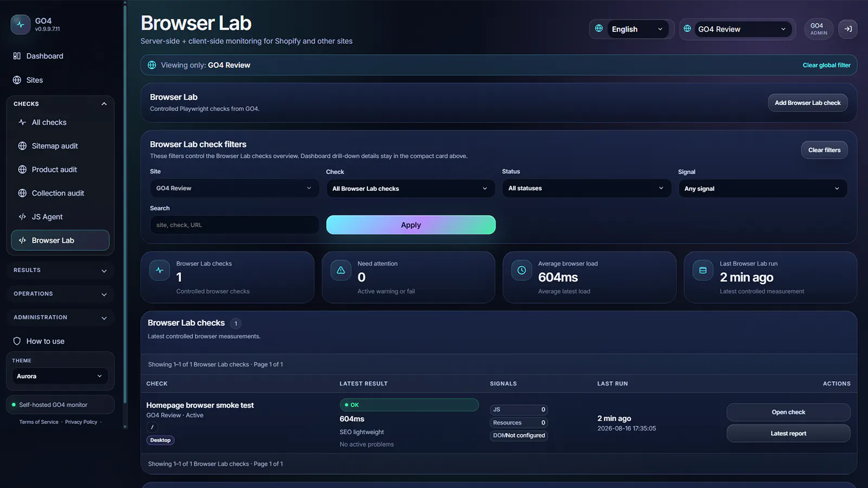Open the Any signal dropdown

click(x=763, y=189)
